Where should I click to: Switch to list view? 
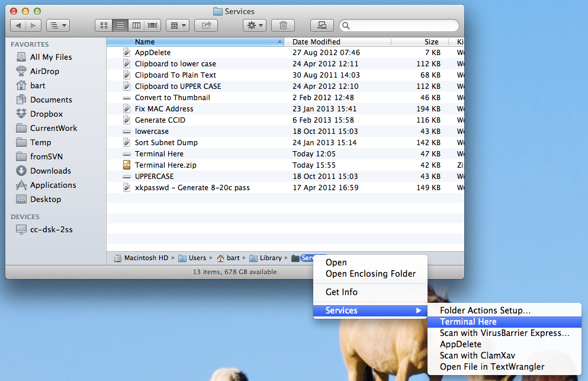[x=120, y=25]
